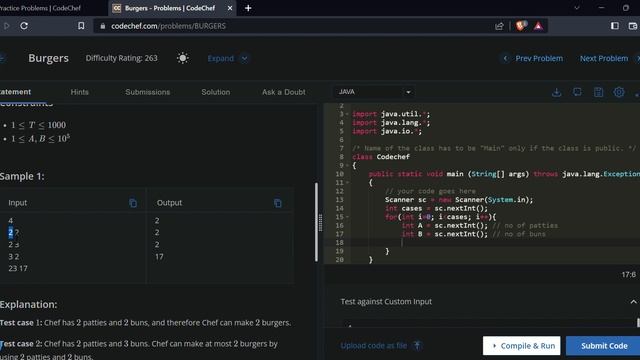Click Upload code as file link
640x360 pixels.
[373, 346]
